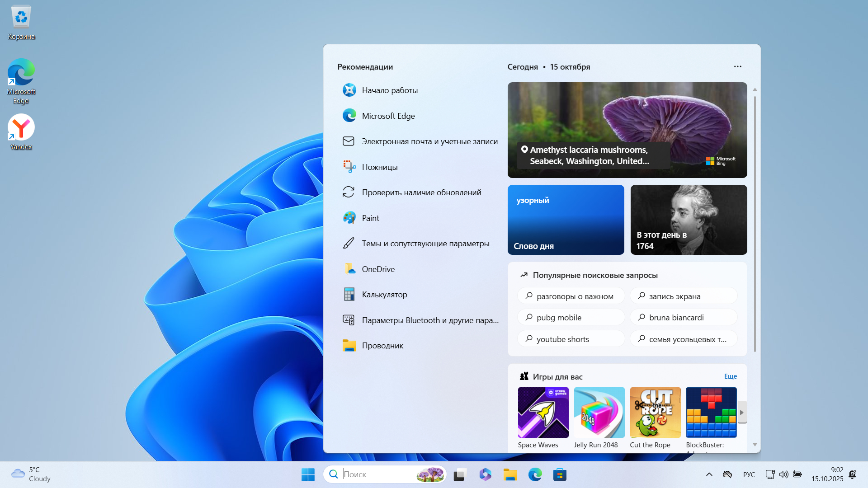
Task: Open Проводник file explorer entry
Action: [382, 346]
